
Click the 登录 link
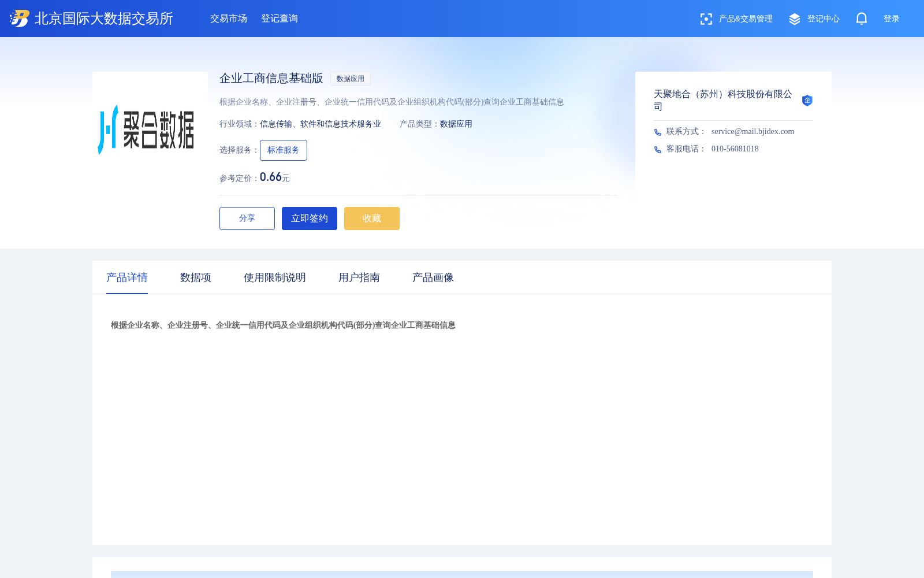(x=892, y=19)
